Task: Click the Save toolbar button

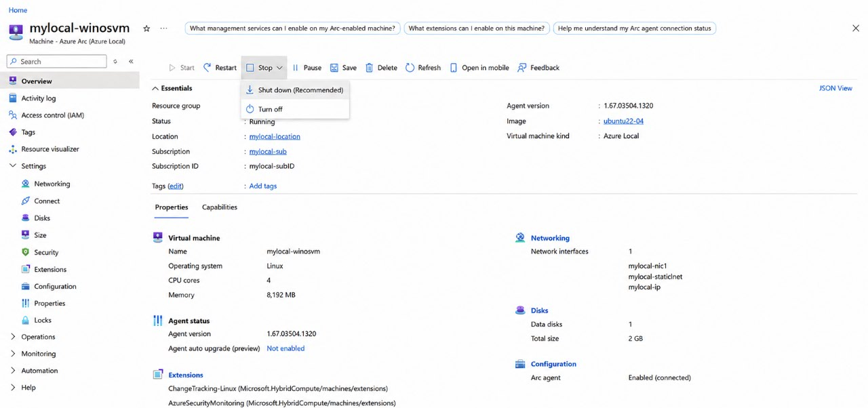Action: point(343,68)
